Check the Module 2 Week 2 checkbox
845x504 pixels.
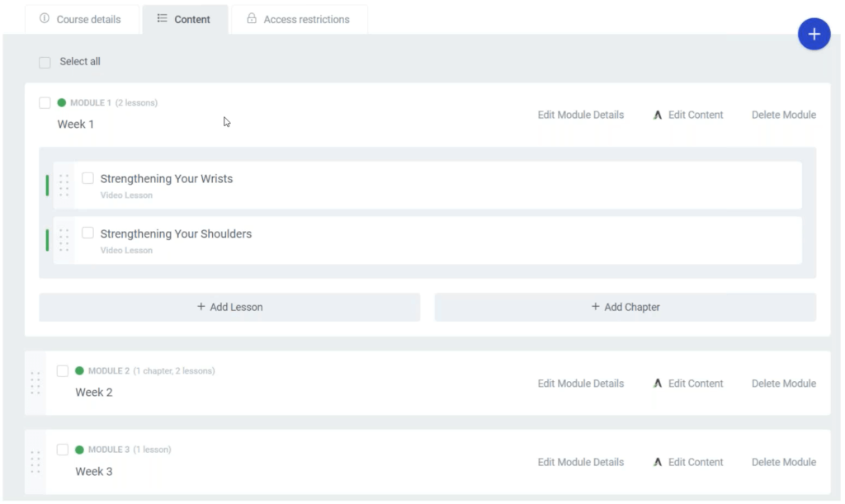point(63,371)
